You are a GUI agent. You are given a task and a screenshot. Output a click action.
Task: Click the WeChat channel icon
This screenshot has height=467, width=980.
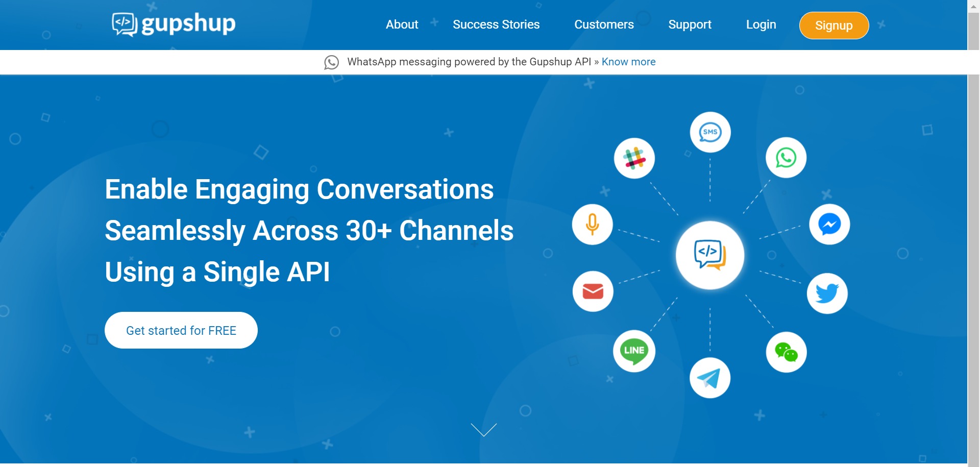786,352
